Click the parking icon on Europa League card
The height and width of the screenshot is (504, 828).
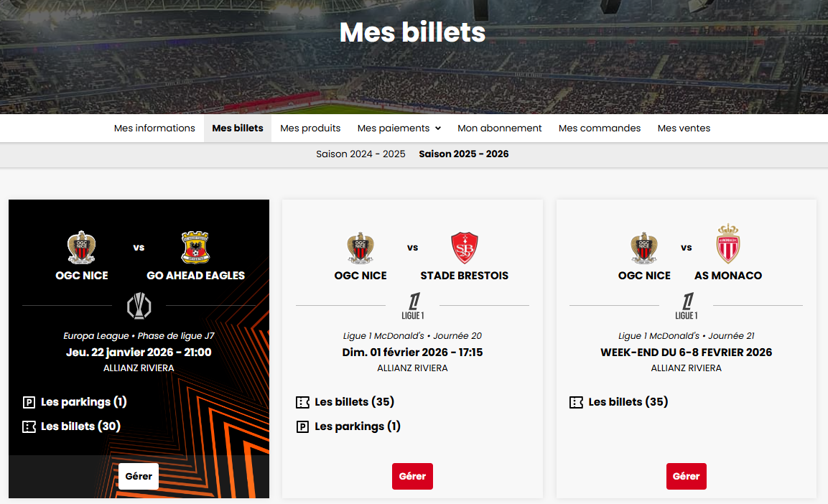point(29,402)
